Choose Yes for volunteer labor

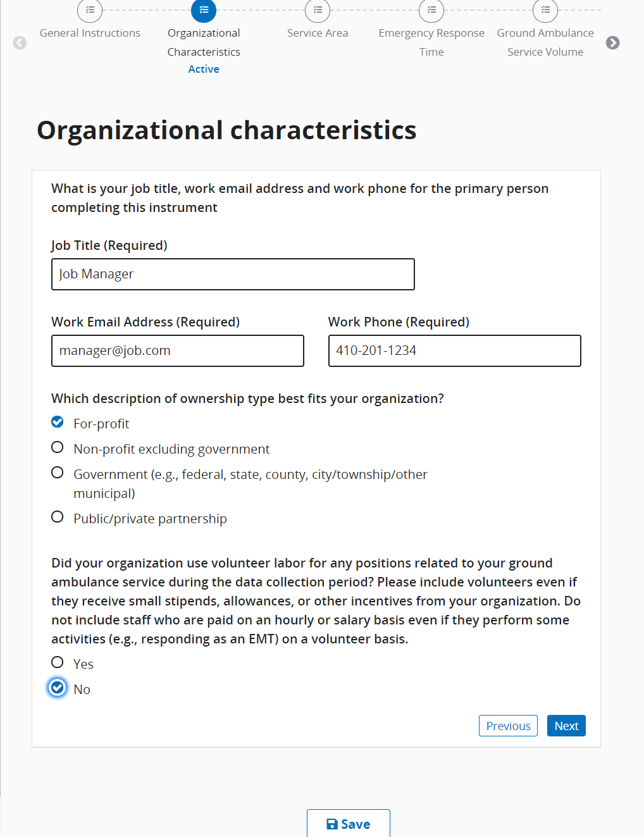(58, 662)
